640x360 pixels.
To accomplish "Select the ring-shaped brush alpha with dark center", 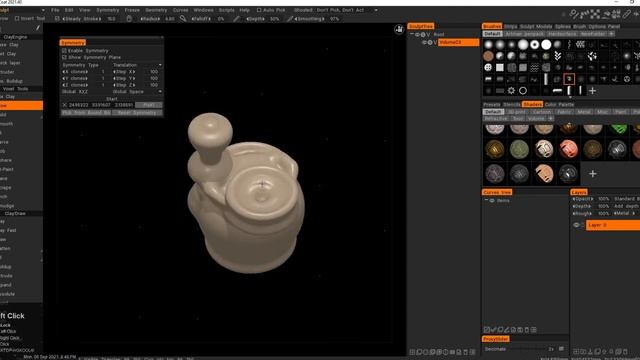I will (535, 44).
